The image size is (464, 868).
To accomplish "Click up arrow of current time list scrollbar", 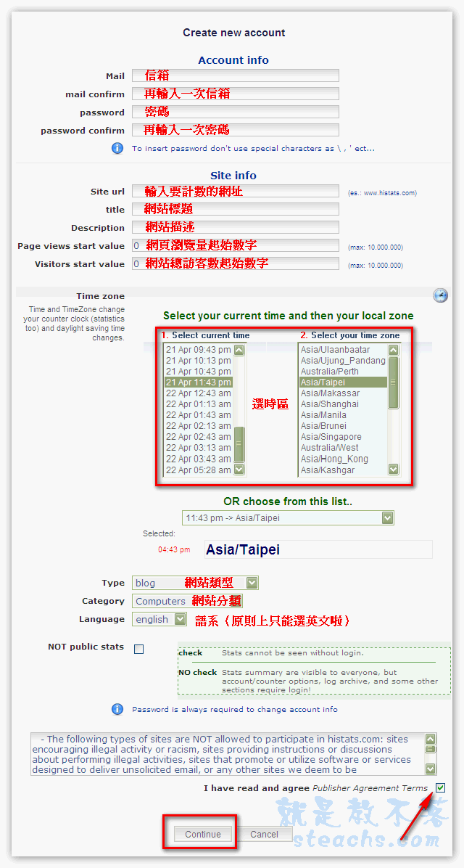I will click(x=239, y=350).
